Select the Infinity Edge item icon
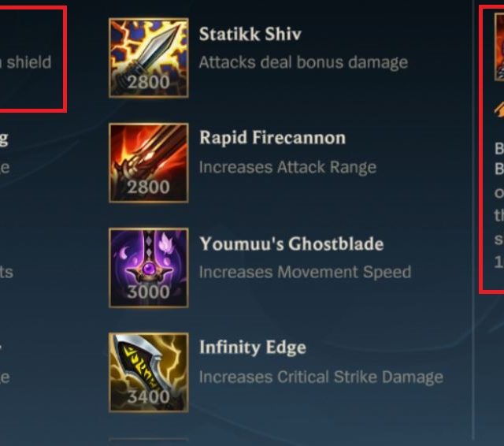Viewport: 504px width, 446px height. point(149,373)
